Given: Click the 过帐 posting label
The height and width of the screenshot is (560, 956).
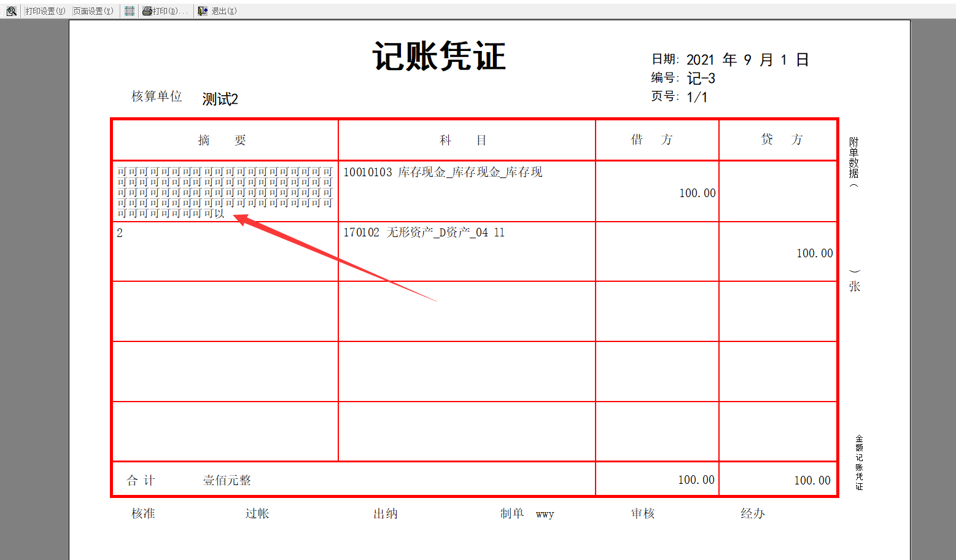Looking at the screenshot, I should (257, 513).
